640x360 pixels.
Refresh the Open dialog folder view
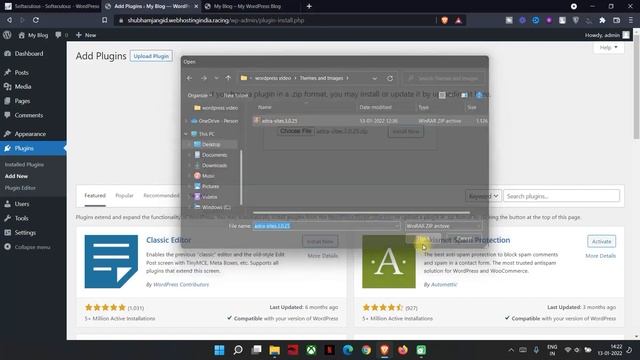click(x=390, y=78)
